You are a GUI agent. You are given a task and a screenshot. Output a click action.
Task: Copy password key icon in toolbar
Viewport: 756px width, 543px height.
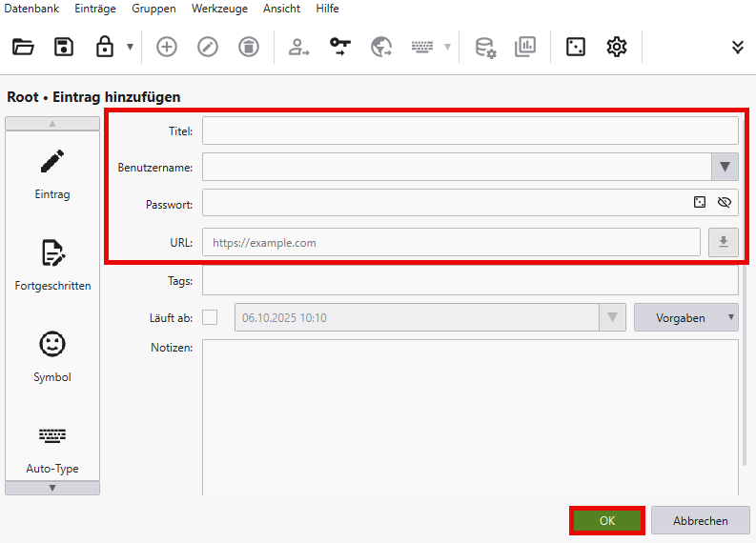tap(340, 47)
